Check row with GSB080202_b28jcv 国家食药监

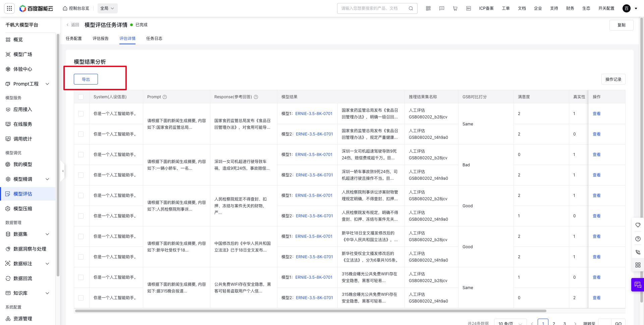[81, 114]
